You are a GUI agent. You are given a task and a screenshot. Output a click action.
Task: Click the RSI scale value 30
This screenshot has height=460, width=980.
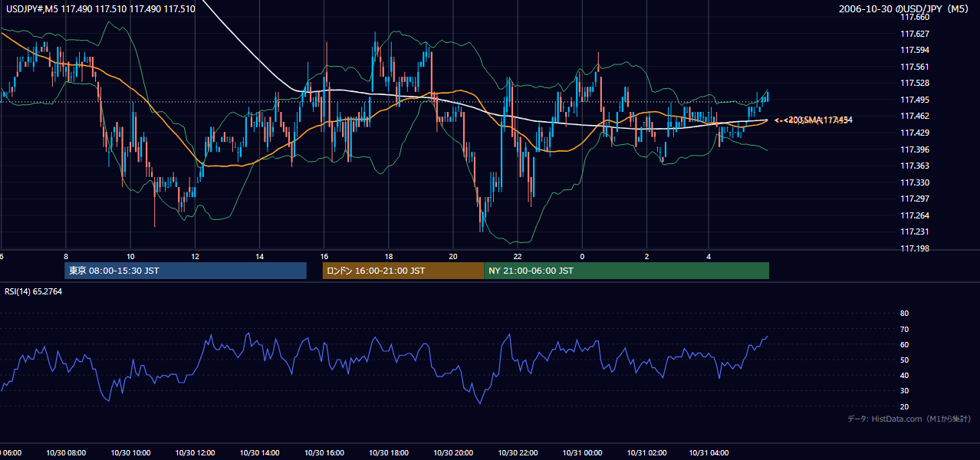(904, 391)
